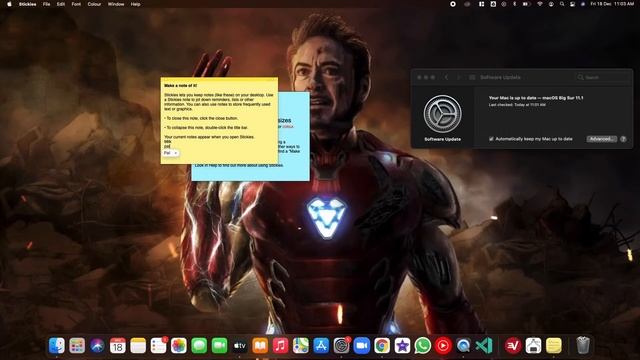Viewport: 640px width, 360px height.
Task: Open the Notes app in the Dock
Action: (138, 346)
